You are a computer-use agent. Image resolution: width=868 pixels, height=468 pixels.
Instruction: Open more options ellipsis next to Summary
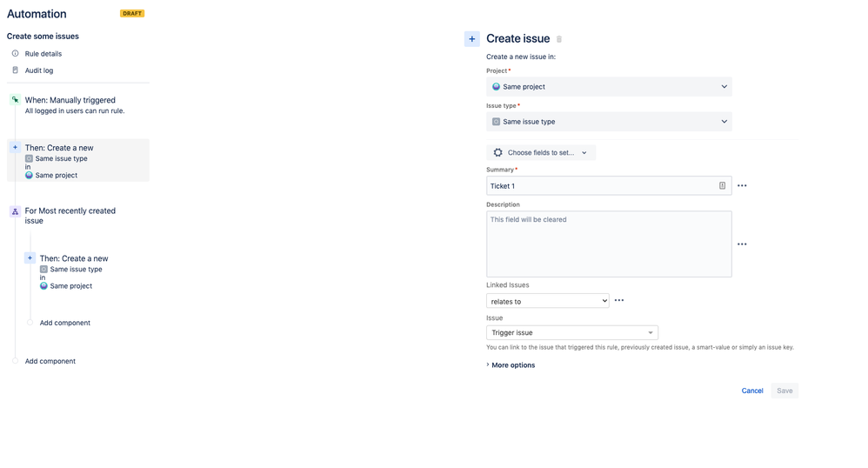(x=743, y=185)
